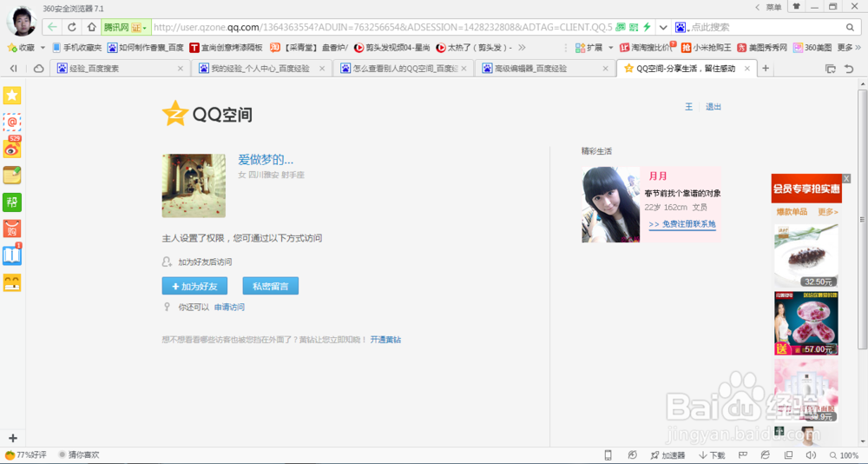Screen dimensions: 868x464
Task: Click the 猜你喜欢 status bar item
Action: pos(79,455)
